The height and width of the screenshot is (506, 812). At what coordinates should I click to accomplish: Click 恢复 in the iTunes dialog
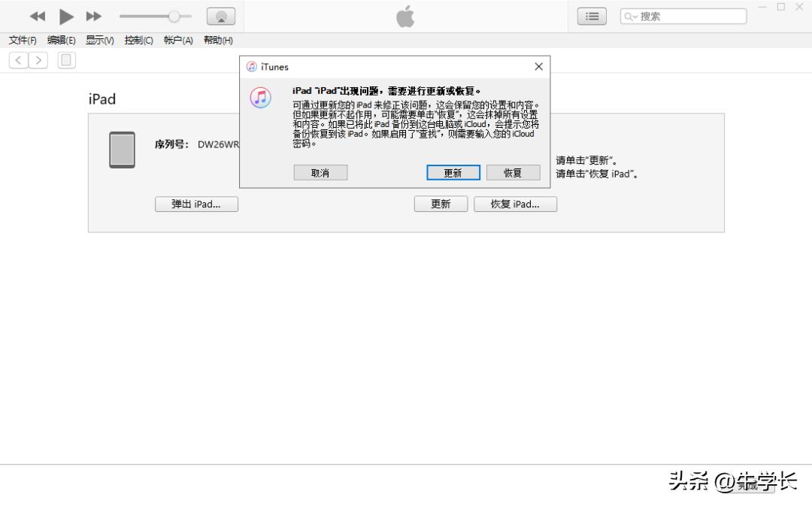(x=513, y=172)
